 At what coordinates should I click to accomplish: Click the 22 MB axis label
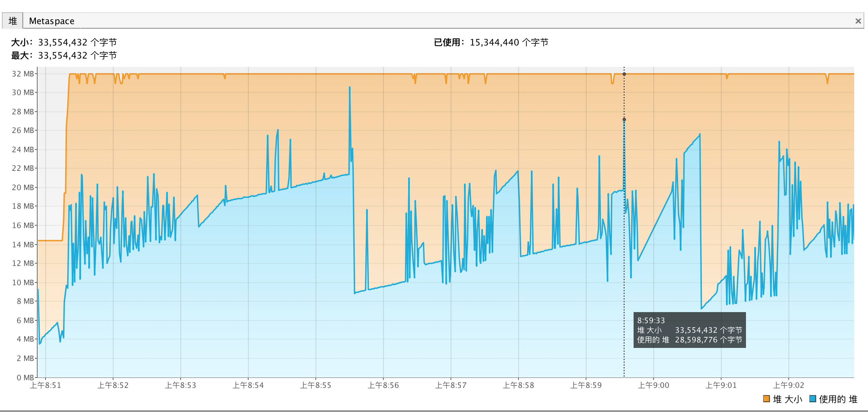23,168
